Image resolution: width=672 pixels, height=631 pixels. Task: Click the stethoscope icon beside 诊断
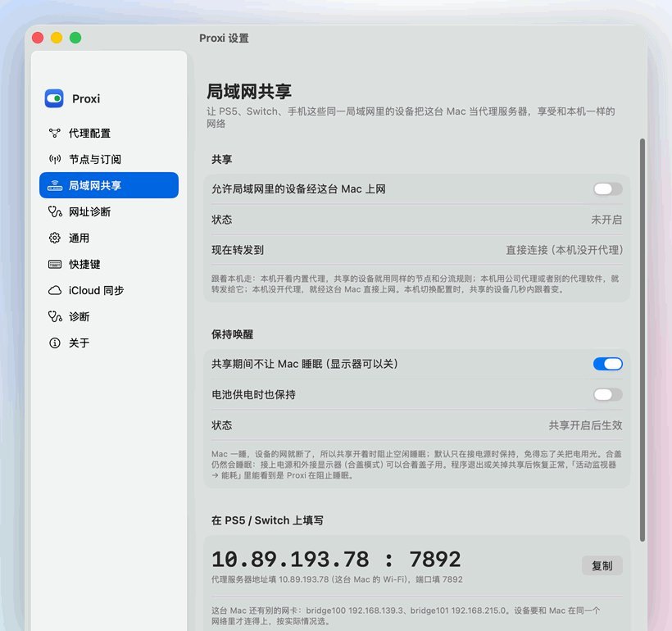55,317
